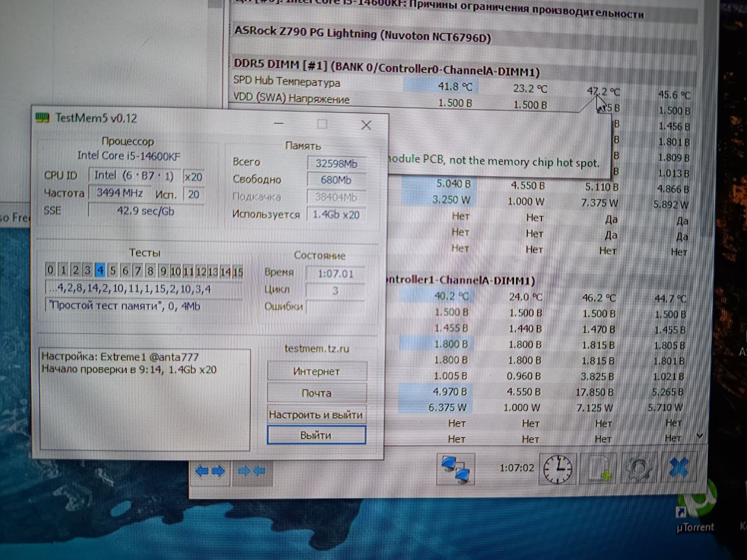747x560 pixels.
Task: Click the 40.2 °C temperature value
Action: [451, 296]
